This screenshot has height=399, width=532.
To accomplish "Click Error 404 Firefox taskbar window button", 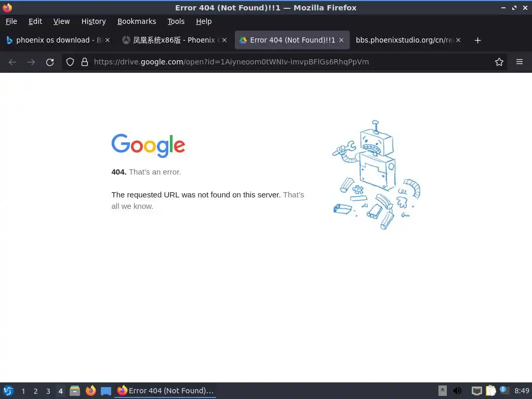I will coord(165,391).
